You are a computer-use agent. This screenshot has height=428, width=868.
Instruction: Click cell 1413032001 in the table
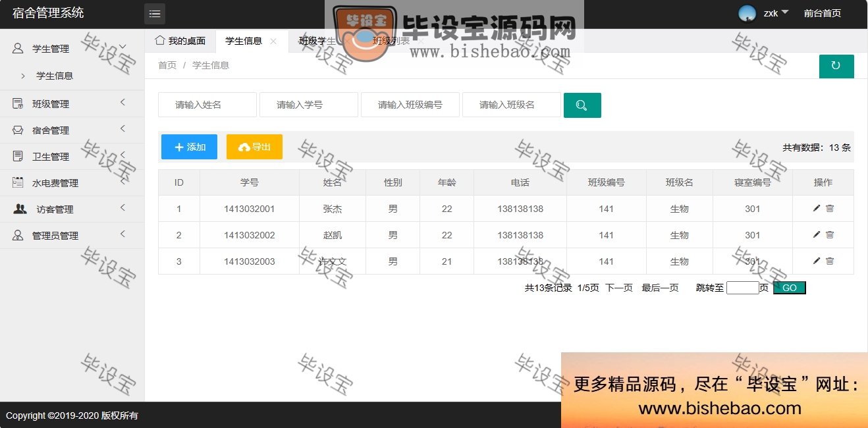[250, 209]
